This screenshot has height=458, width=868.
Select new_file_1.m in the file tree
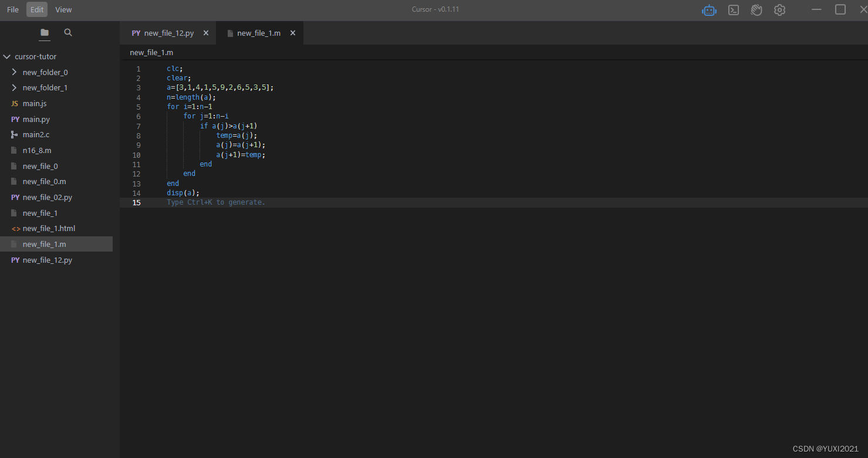pos(56,244)
